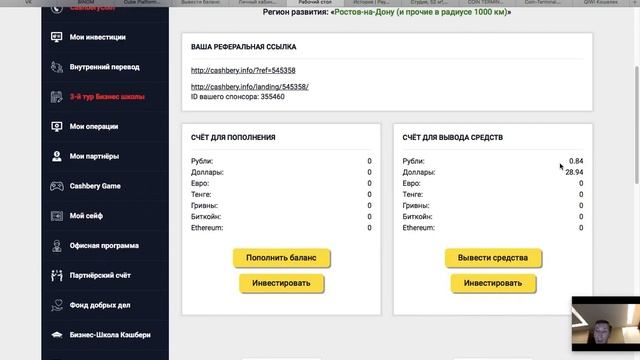Image resolution: width=640 pixels, height=360 pixels.
Task: Click the Ростов-на-Дону region text
Action: pos(420,12)
